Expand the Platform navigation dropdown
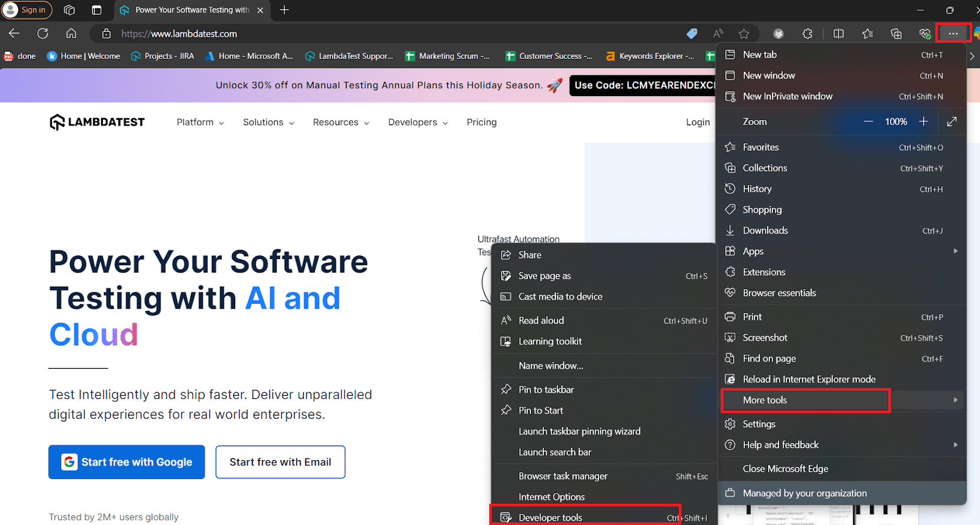The width and height of the screenshot is (980, 525). [x=200, y=122]
